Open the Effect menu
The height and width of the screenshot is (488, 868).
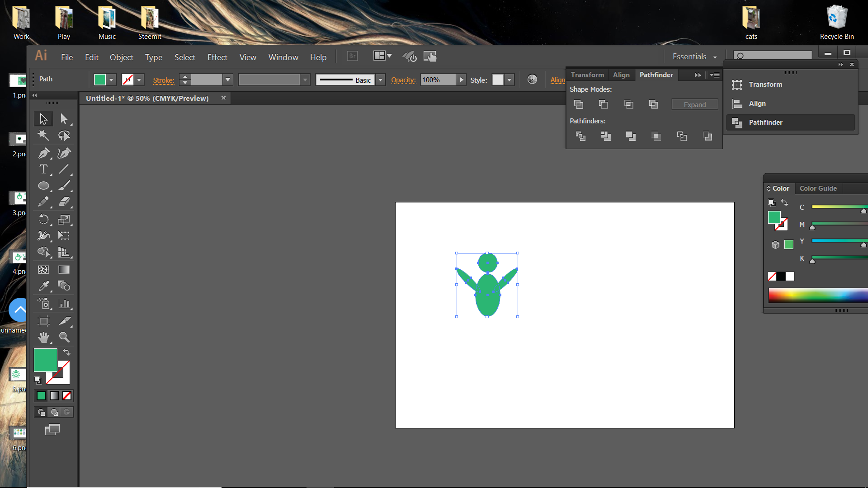[x=217, y=57]
